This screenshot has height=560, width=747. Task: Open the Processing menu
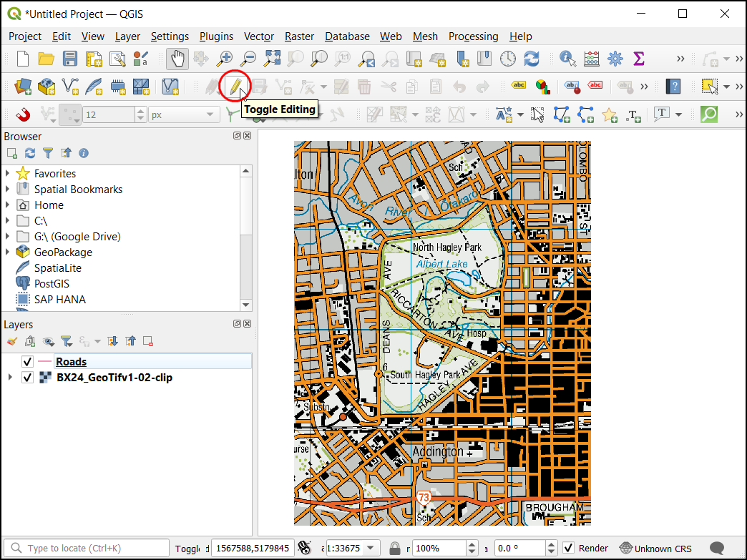tap(473, 36)
